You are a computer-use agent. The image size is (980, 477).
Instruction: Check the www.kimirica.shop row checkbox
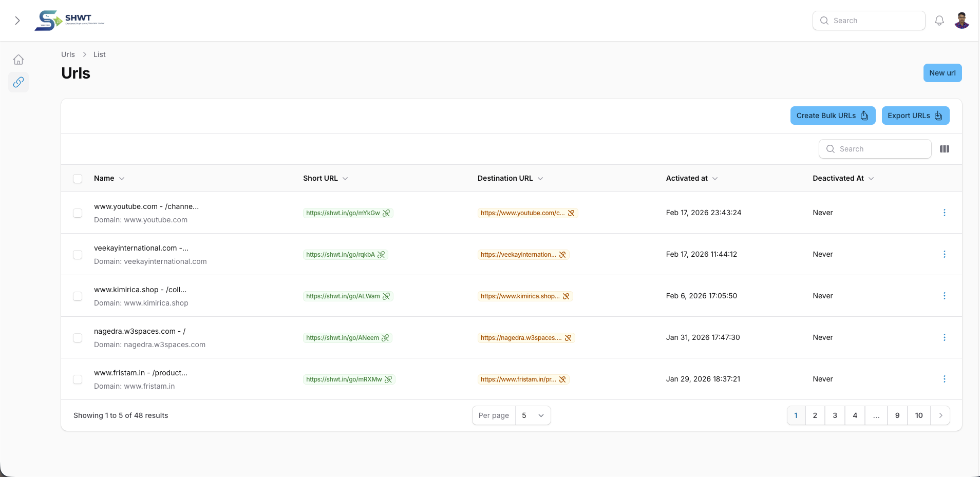78,296
